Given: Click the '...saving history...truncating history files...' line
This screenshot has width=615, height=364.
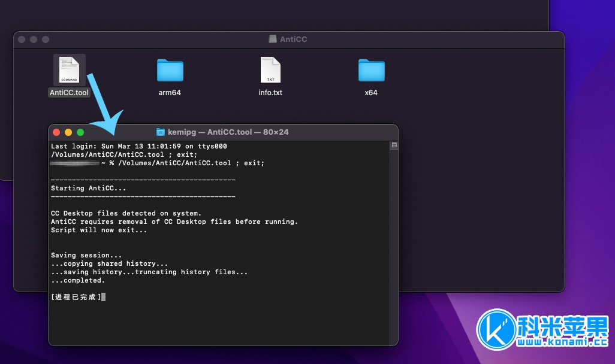Looking at the screenshot, I should (149, 272).
